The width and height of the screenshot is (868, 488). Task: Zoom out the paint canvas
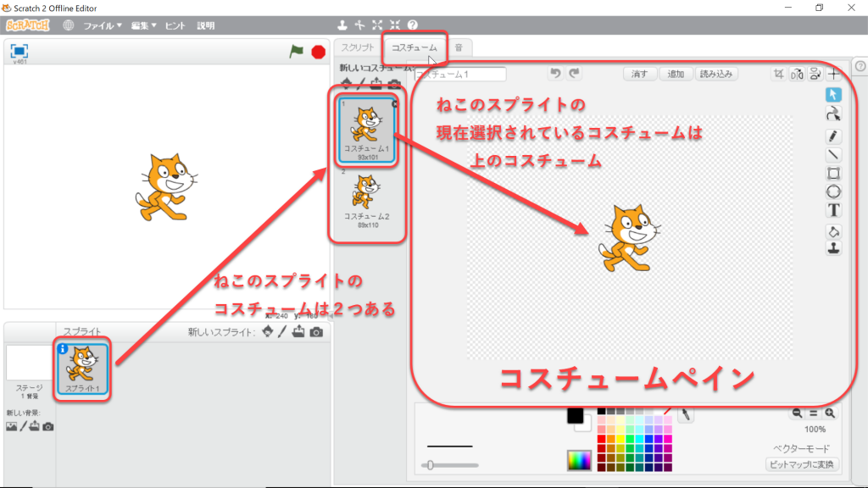click(x=797, y=413)
